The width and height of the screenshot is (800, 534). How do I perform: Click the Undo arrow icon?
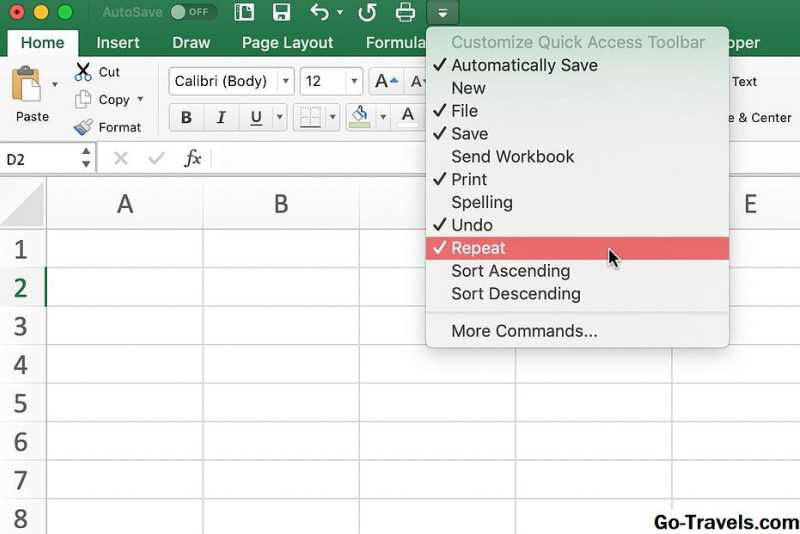[319, 12]
